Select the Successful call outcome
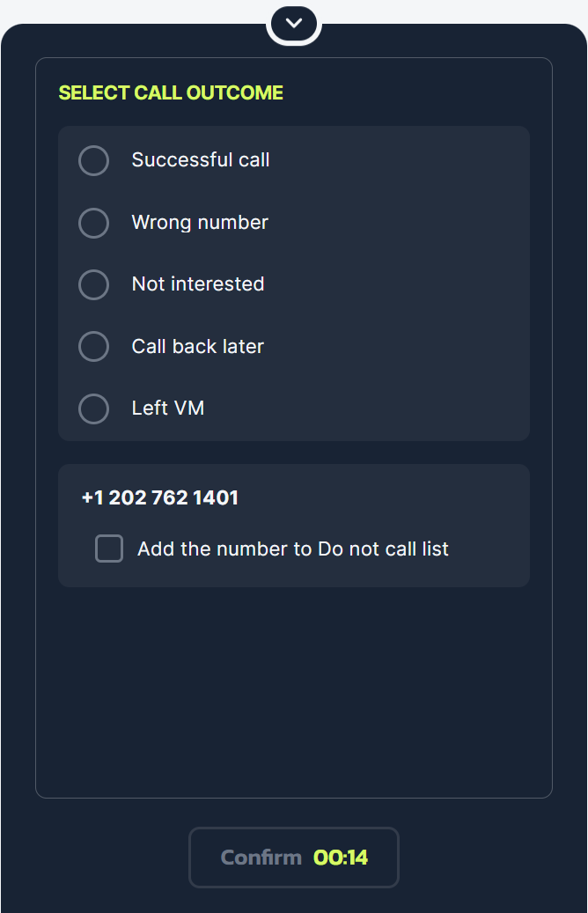This screenshot has height=913, width=588. click(x=93, y=160)
